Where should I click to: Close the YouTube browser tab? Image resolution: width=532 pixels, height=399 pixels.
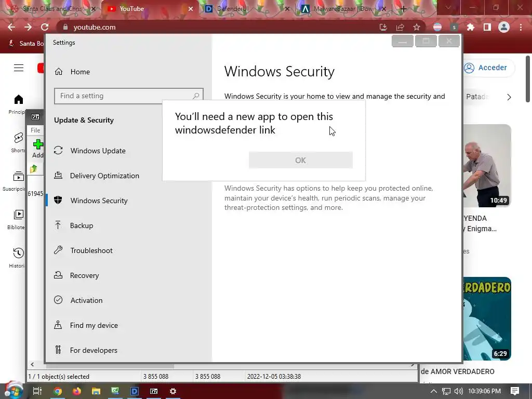pos(191,9)
